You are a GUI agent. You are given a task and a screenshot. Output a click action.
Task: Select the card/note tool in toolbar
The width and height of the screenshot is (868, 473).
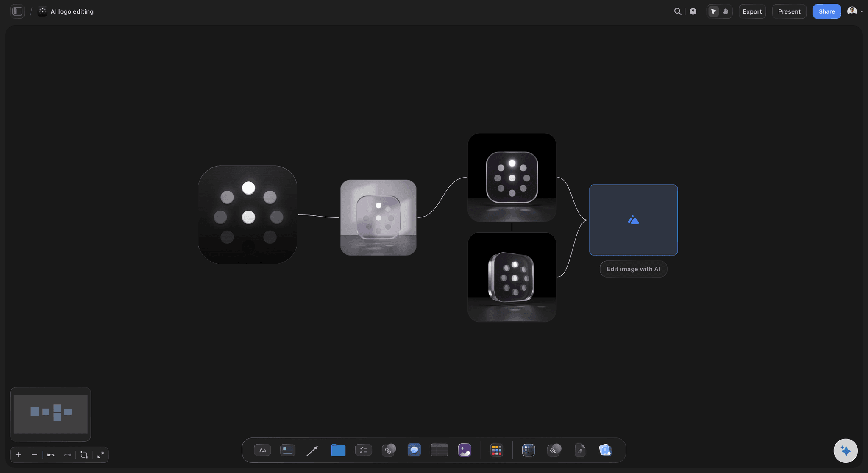pos(288,450)
